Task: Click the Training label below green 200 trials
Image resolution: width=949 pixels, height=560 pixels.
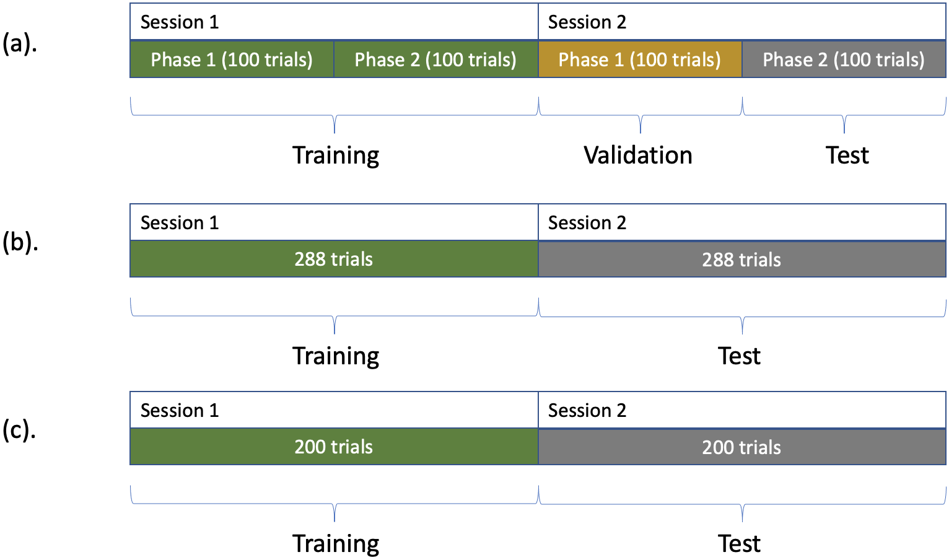Action: pyautogui.click(x=336, y=543)
